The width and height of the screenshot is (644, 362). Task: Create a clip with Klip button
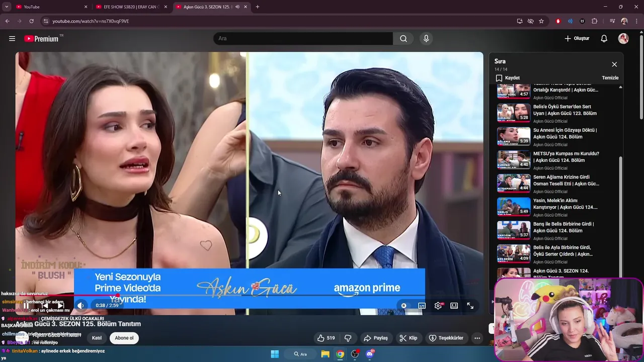click(x=408, y=338)
